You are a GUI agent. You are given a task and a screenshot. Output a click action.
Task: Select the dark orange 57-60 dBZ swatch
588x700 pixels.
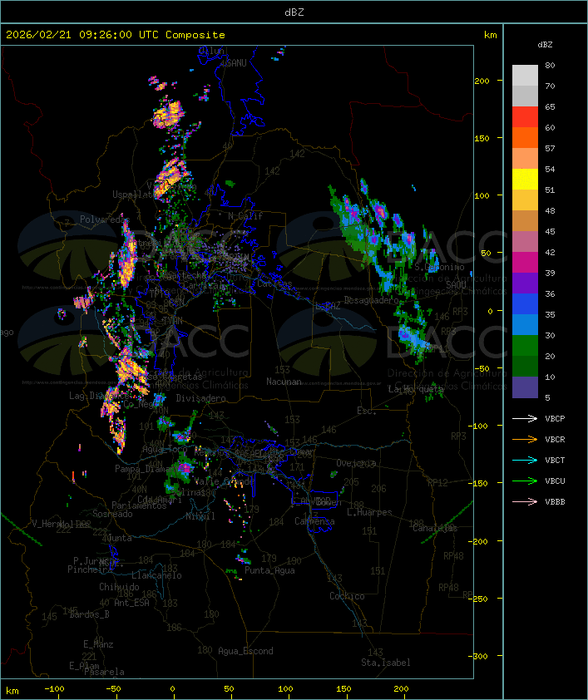tap(525, 137)
